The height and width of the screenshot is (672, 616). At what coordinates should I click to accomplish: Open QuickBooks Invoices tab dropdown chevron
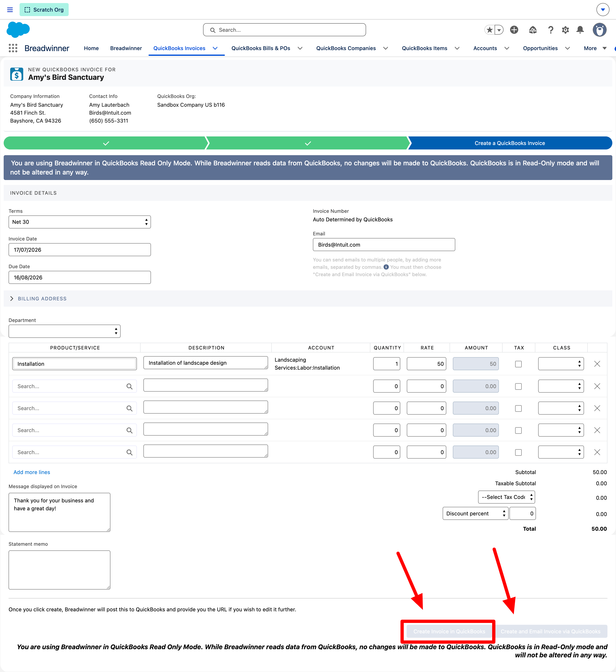pyautogui.click(x=215, y=48)
